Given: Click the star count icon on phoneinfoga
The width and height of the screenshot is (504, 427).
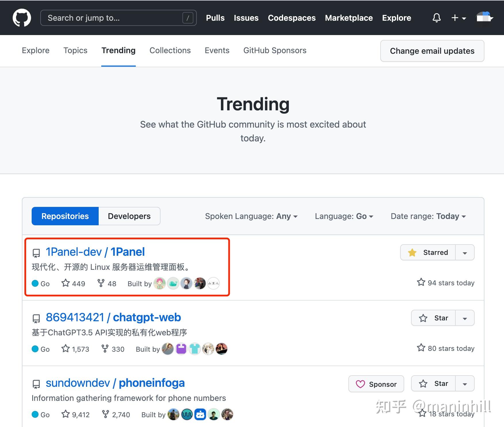Looking at the screenshot, I should click(65, 414).
